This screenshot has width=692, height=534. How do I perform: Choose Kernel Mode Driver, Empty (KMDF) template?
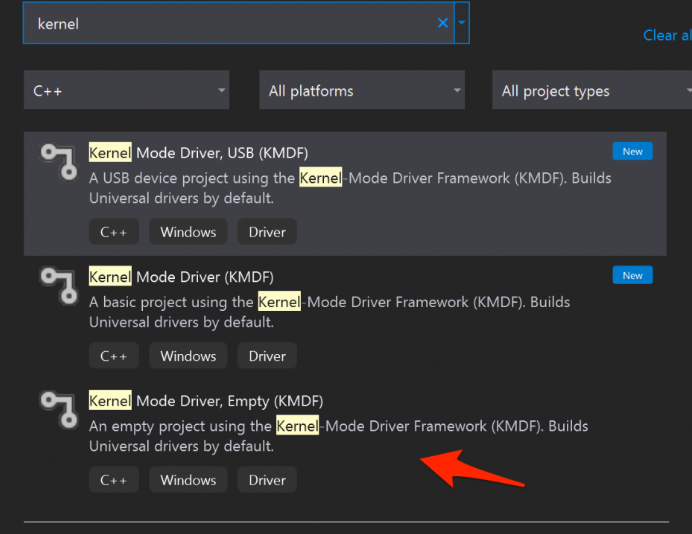tap(206, 400)
